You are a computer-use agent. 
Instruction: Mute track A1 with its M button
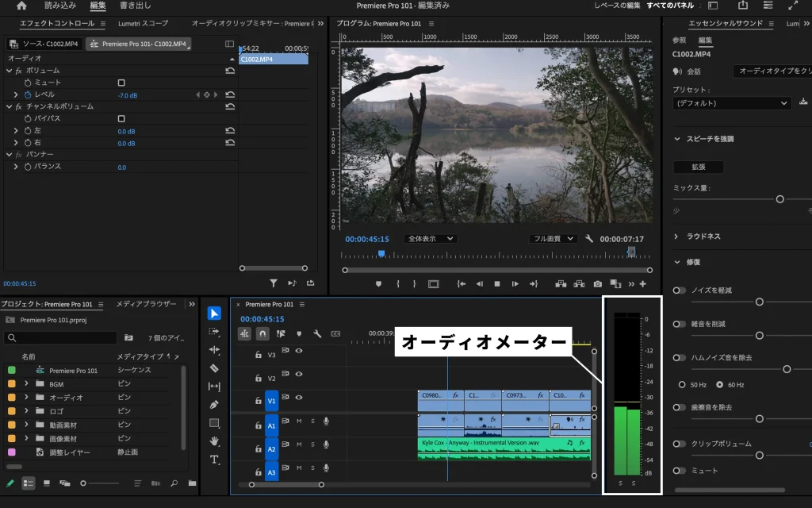pyautogui.click(x=297, y=423)
